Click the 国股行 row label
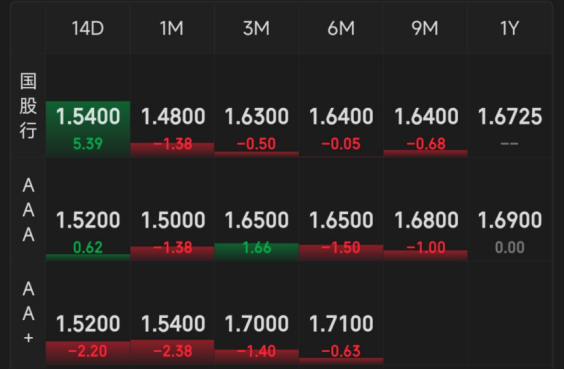565x370 pixels. pos(28,106)
